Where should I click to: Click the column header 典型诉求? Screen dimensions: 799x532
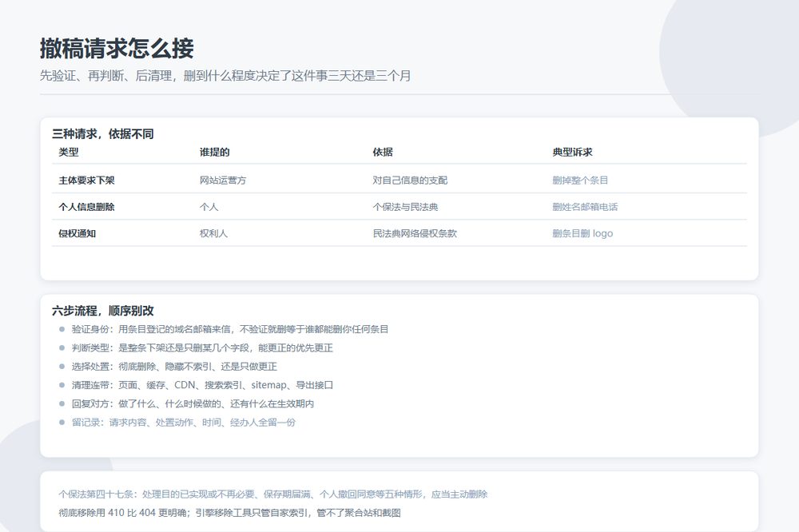coord(572,152)
